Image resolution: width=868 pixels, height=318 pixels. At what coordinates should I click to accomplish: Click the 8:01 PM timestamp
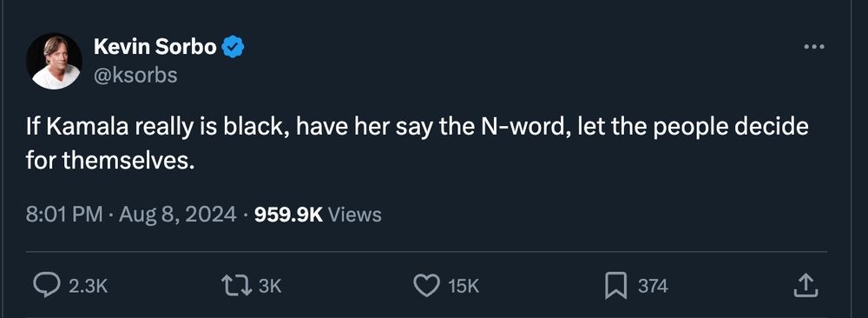pyautogui.click(x=63, y=215)
